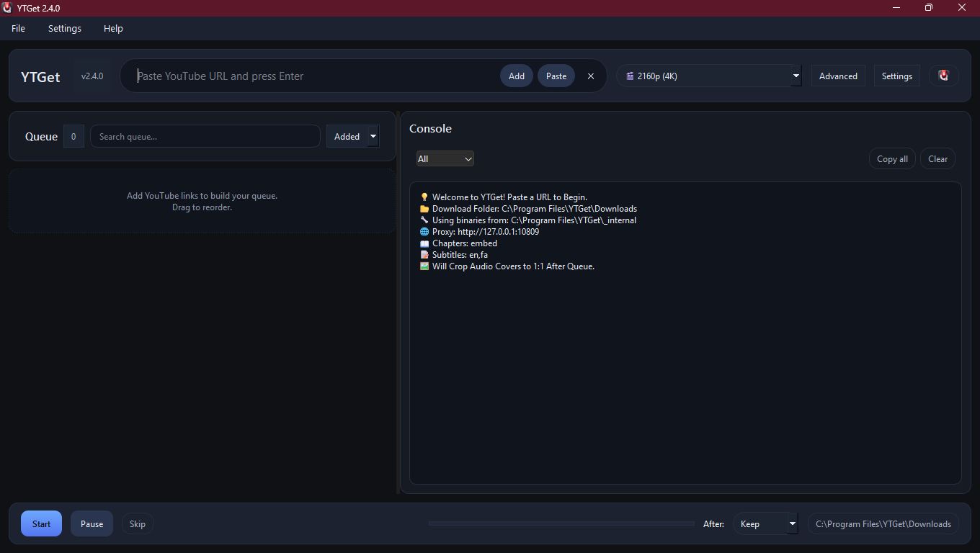Click the red YTGet logo icon button
The height and width of the screenshot is (553, 980).
coord(943,76)
